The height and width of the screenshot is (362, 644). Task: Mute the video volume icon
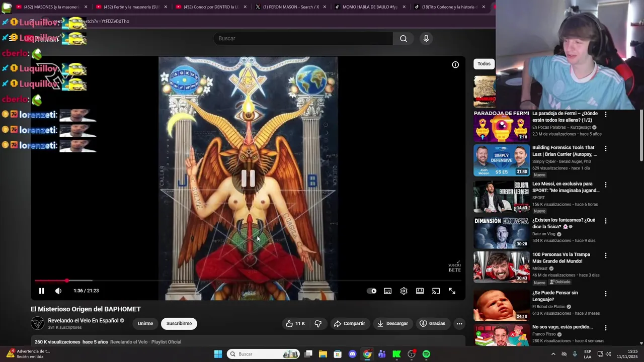[58, 291]
